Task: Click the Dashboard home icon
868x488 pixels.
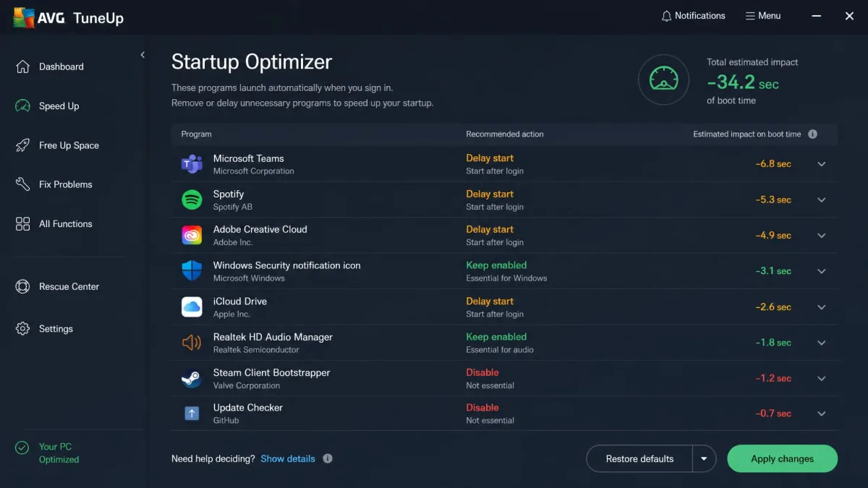Action: [22, 67]
